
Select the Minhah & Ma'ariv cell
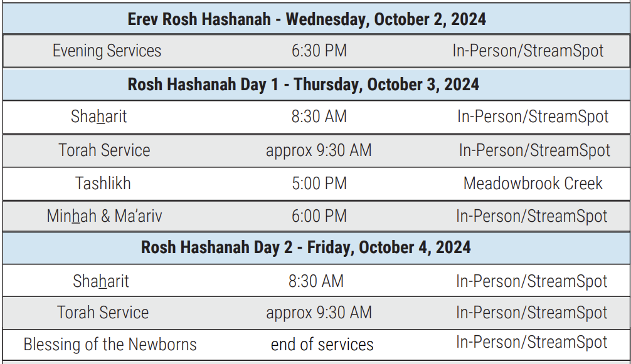click(104, 216)
